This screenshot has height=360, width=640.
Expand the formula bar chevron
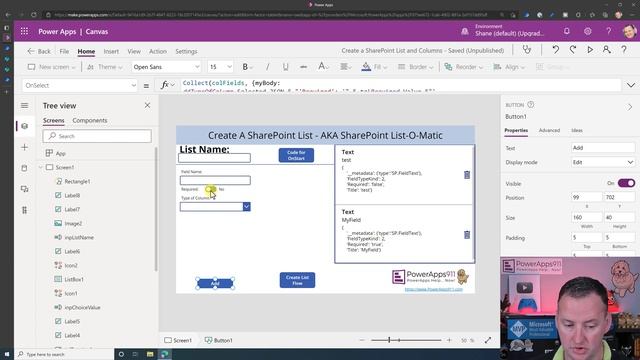pyautogui.click(x=631, y=85)
